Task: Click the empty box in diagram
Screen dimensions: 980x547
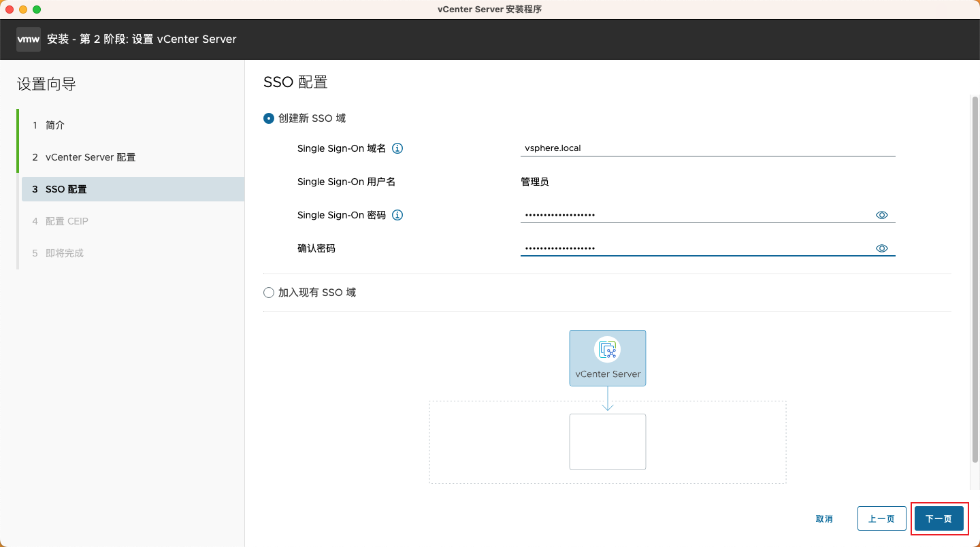Action: click(x=608, y=442)
